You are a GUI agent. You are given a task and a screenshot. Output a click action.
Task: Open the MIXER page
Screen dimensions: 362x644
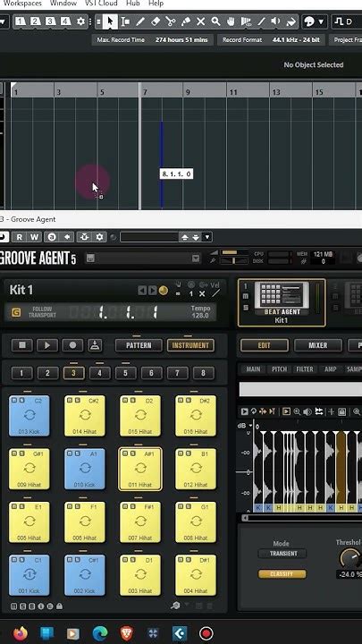click(x=317, y=345)
